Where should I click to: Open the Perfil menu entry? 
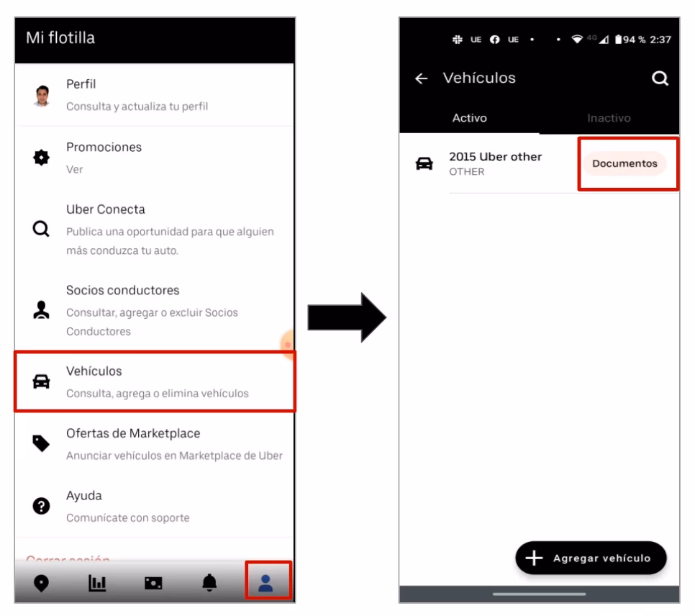tap(154, 95)
